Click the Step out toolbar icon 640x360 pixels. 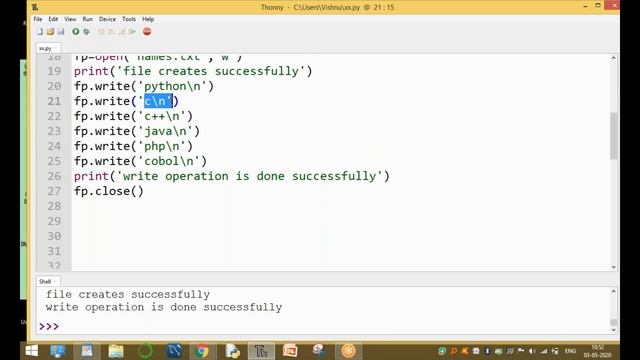(x=122, y=32)
